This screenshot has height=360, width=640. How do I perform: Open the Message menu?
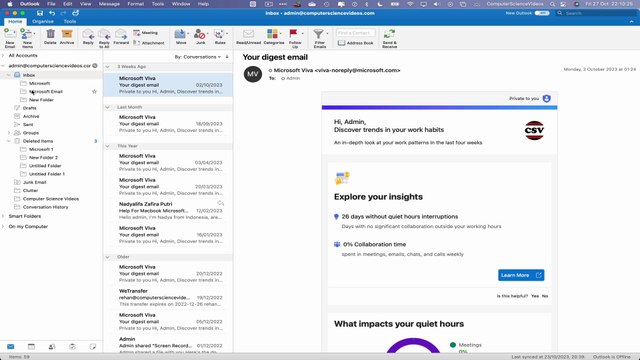(x=109, y=4)
